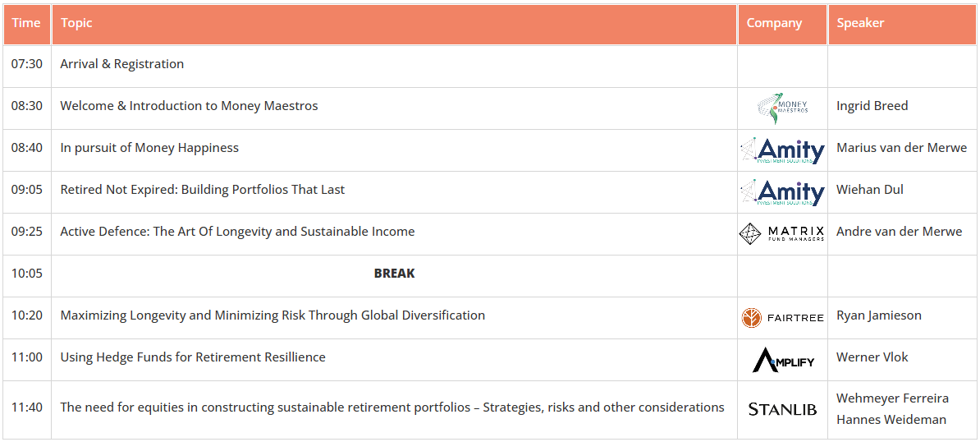The image size is (980, 442).
Task: Click the Money Maestros logo
Action: pos(782,108)
